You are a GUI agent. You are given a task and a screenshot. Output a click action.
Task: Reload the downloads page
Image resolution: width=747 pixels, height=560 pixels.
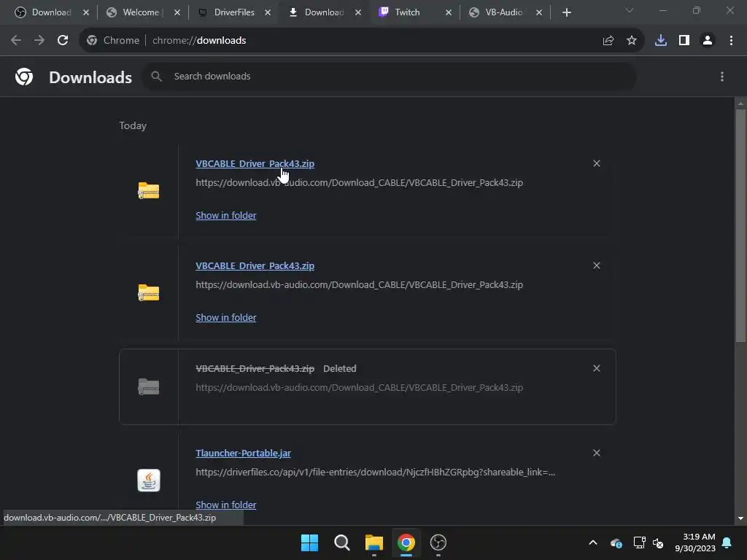(x=63, y=41)
